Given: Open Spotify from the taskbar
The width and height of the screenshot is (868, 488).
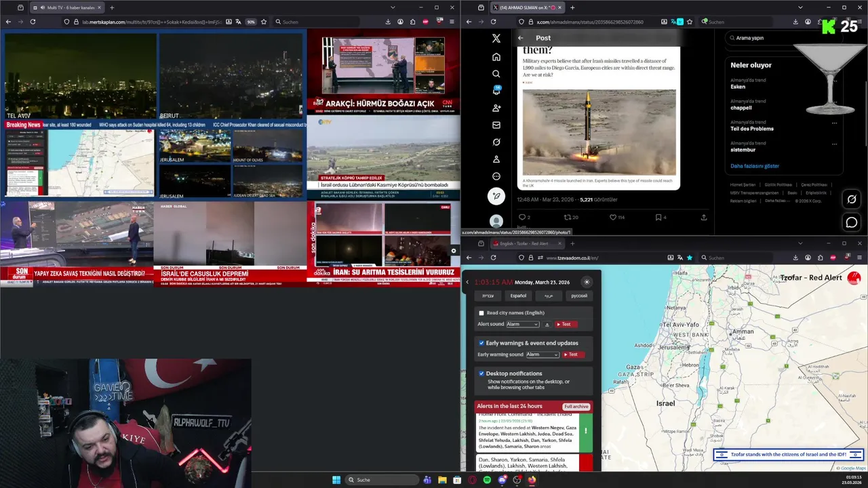Looking at the screenshot, I should point(487,480).
